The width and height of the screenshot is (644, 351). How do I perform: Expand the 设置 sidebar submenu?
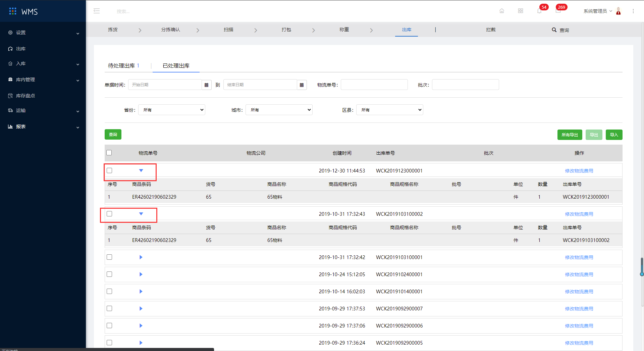coord(78,33)
